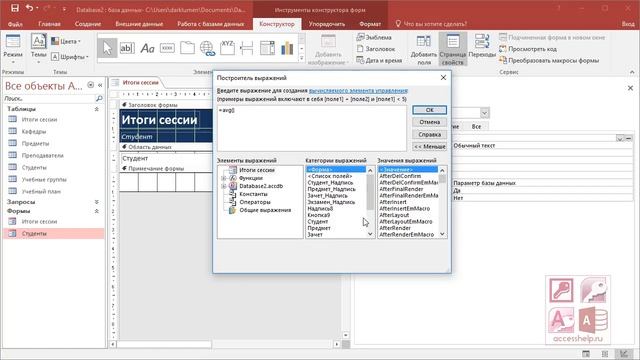Choose the Select pointer control tool
The height and width of the screenshot is (360, 640).
tap(107, 48)
